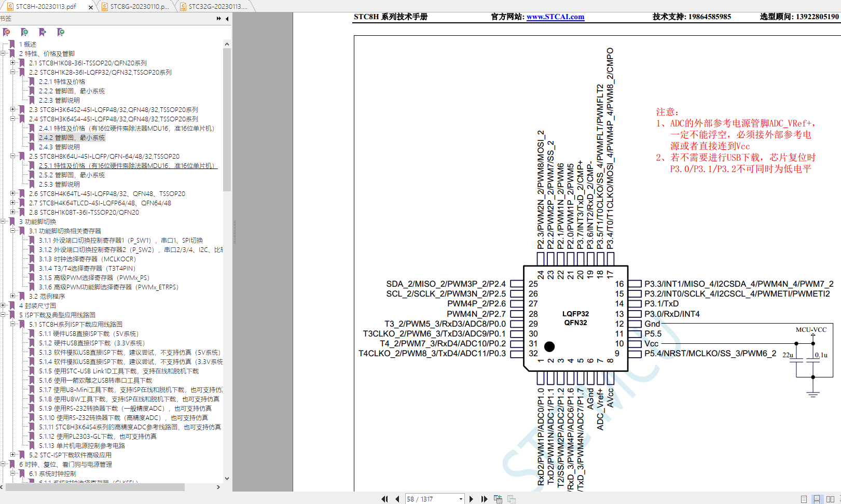Switch to single page view mode
Screen dimensions: 841x504
point(804,499)
